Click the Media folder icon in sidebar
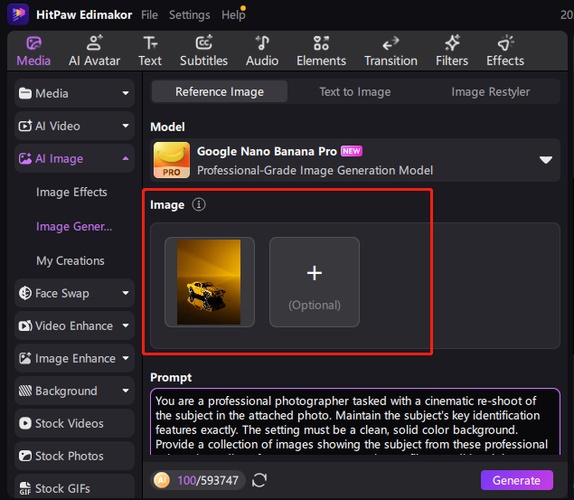574x500 pixels. click(25, 93)
